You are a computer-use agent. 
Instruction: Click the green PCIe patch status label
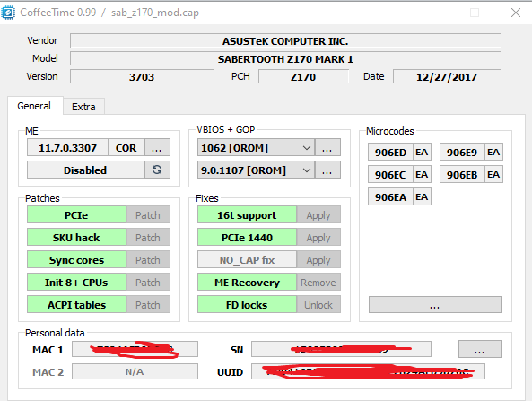click(x=76, y=214)
